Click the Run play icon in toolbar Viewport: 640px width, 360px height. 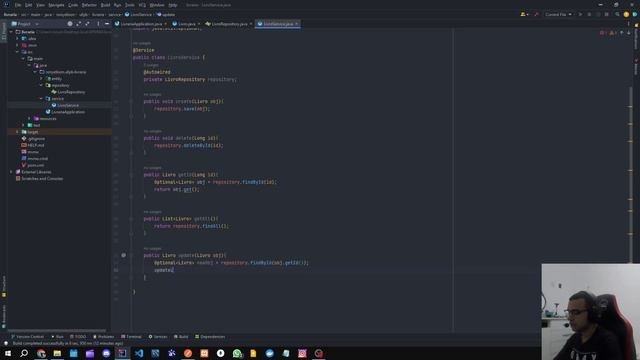pos(580,14)
